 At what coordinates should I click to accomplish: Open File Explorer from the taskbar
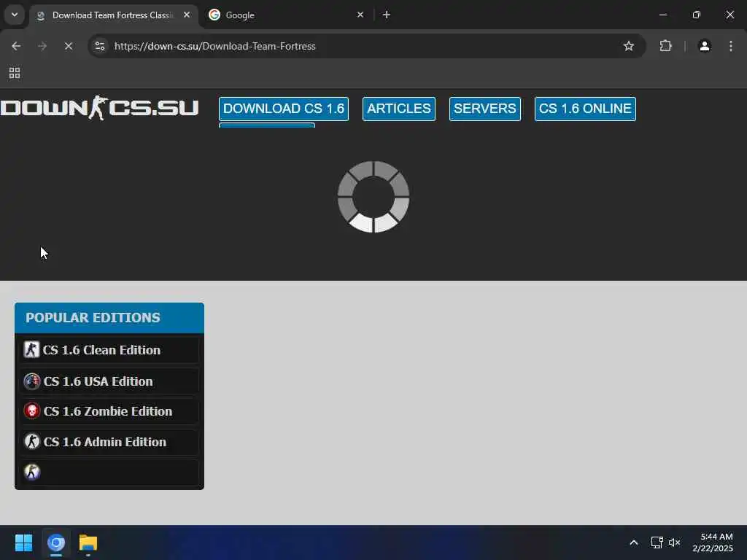point(88,542)
